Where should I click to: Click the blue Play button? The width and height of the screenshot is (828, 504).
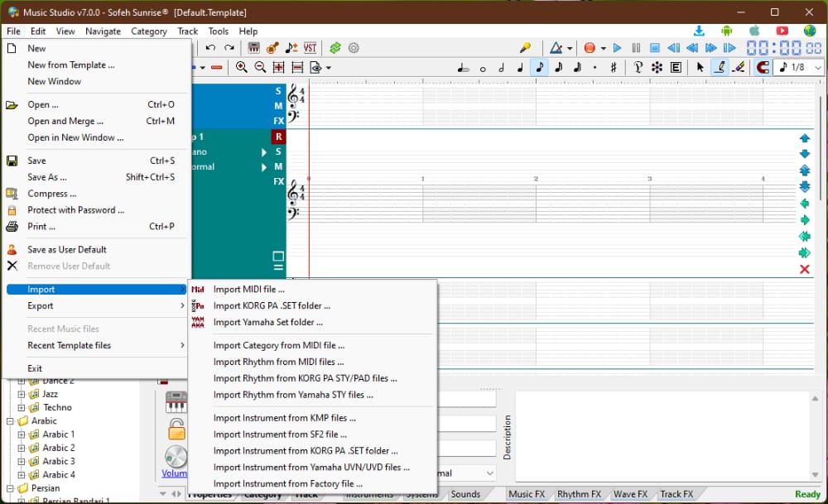pyautogui.click(x=618, y=48)
